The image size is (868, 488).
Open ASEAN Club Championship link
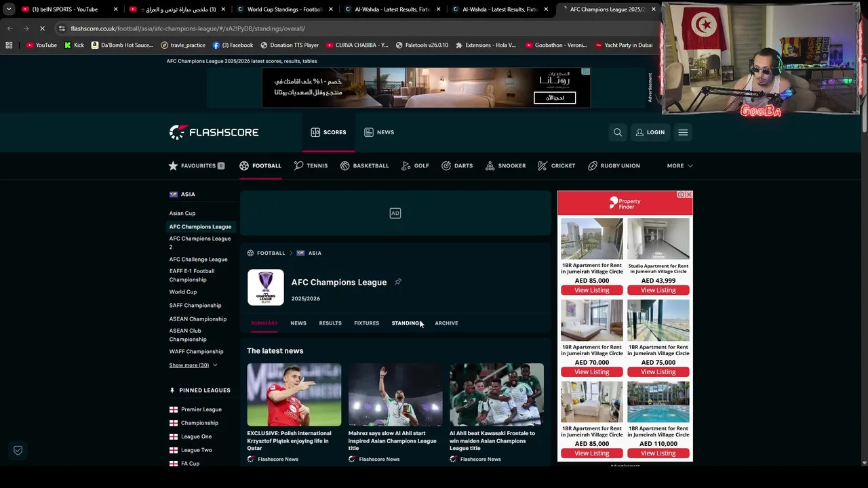[188, 335]
